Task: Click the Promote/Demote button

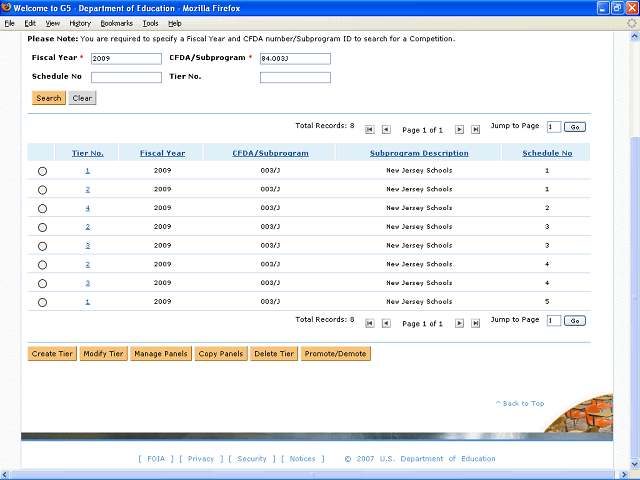Action: click(335, 354)
